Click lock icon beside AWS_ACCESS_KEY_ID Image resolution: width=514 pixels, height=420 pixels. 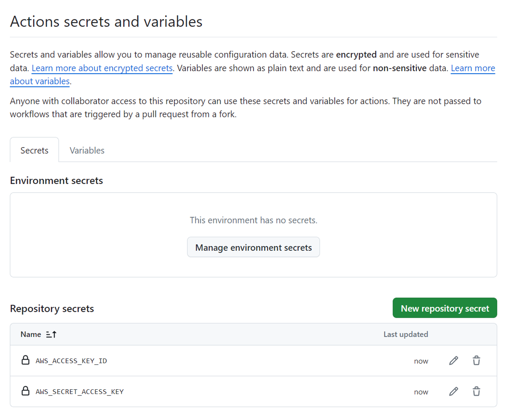[25, 360]
